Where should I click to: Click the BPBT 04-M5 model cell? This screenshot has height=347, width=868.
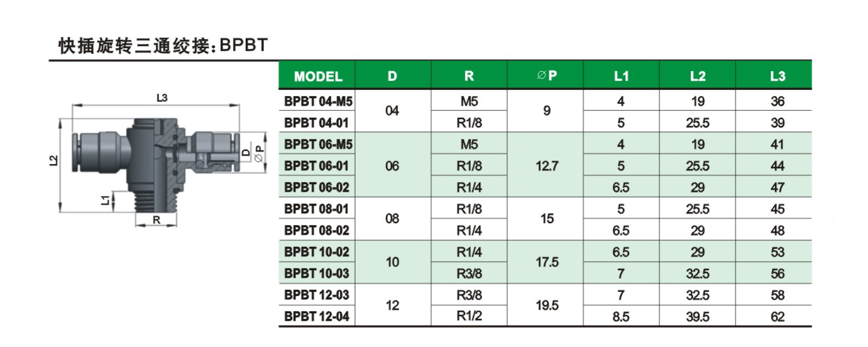tap(318, 101)
